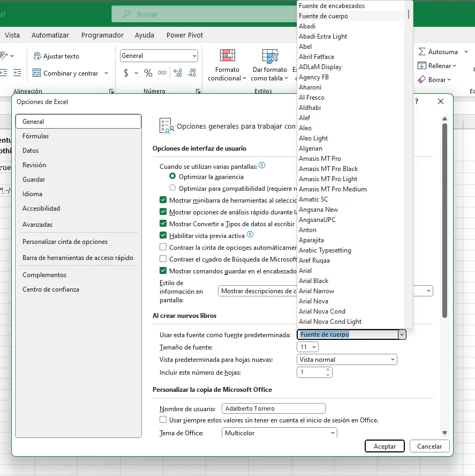The image size is (475, 476).
Task: Collapse the default font dropdown arrow
Action: 402,334
